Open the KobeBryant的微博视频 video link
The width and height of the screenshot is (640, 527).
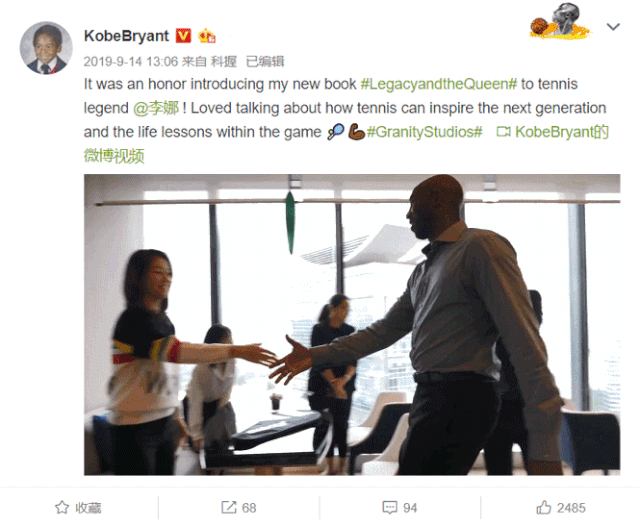click(x=346, y=144)
